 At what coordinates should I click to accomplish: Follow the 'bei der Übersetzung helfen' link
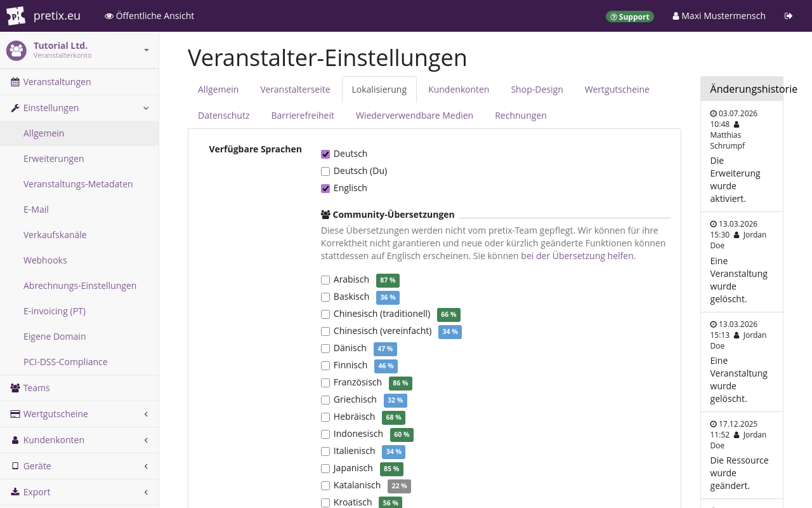[577, 256]
